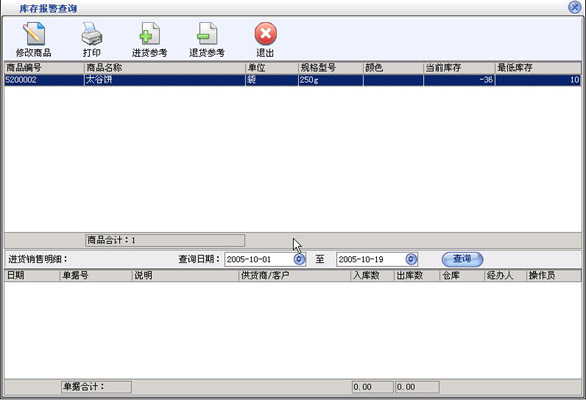
Task: Click the 最低库存 column header
Action: click(538, 68)
